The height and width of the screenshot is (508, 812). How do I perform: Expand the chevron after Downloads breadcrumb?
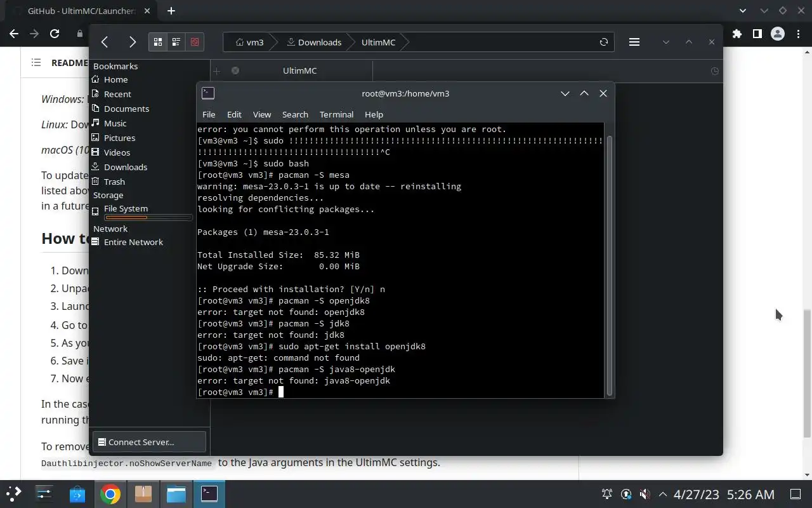click(350, 42)
